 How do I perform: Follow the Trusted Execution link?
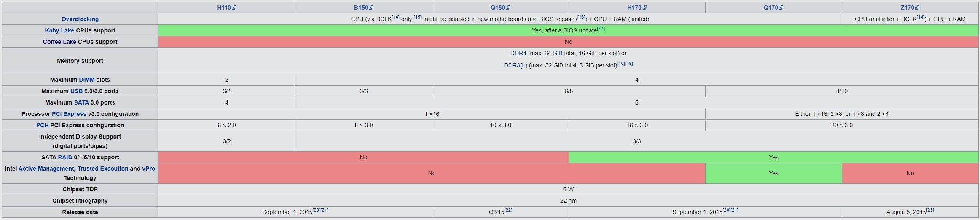point(103,169)
